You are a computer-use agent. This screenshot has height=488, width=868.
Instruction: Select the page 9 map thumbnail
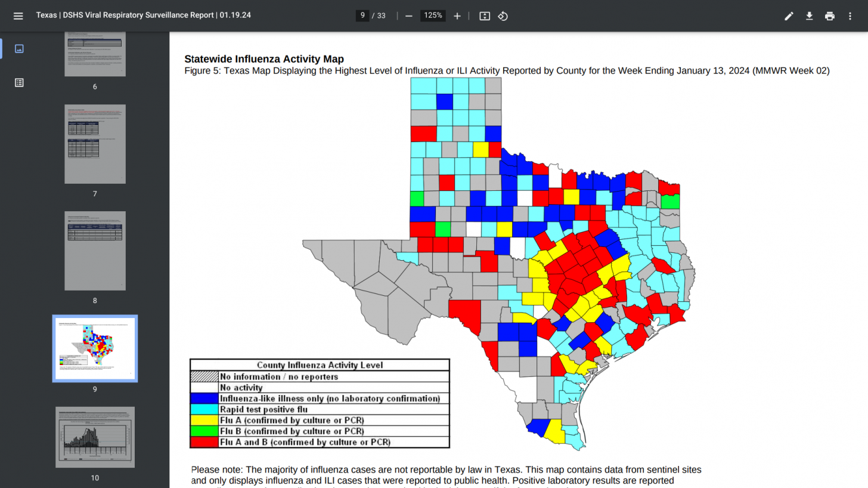(95, 348)
